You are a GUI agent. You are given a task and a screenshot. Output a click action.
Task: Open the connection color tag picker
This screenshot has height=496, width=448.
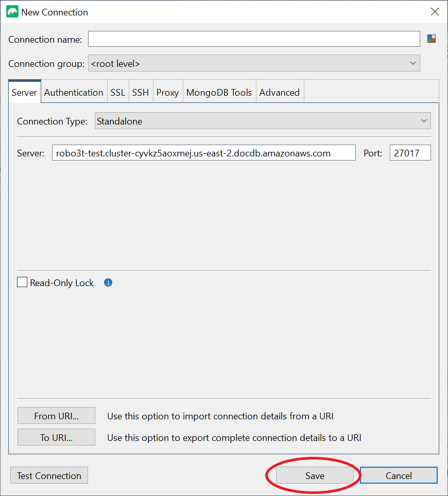(431, 38)
